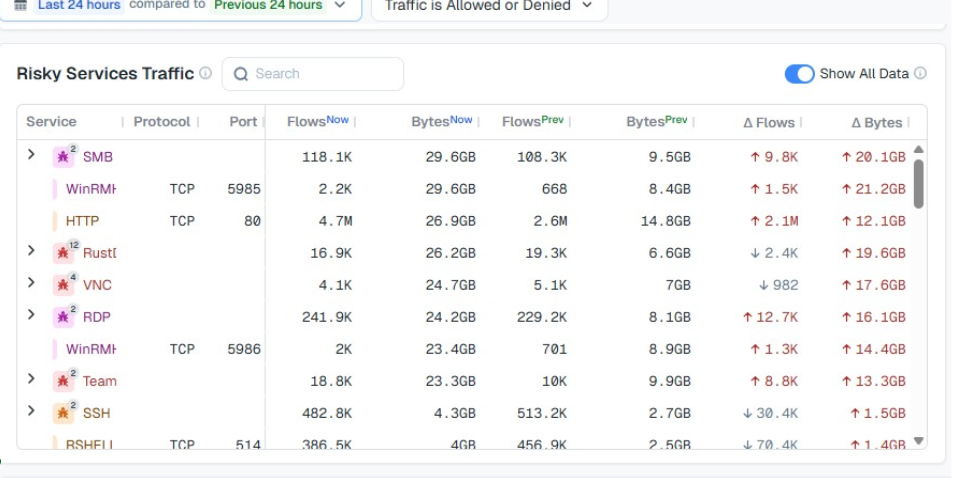Click the VNC service bug icon

pos(63,285)
